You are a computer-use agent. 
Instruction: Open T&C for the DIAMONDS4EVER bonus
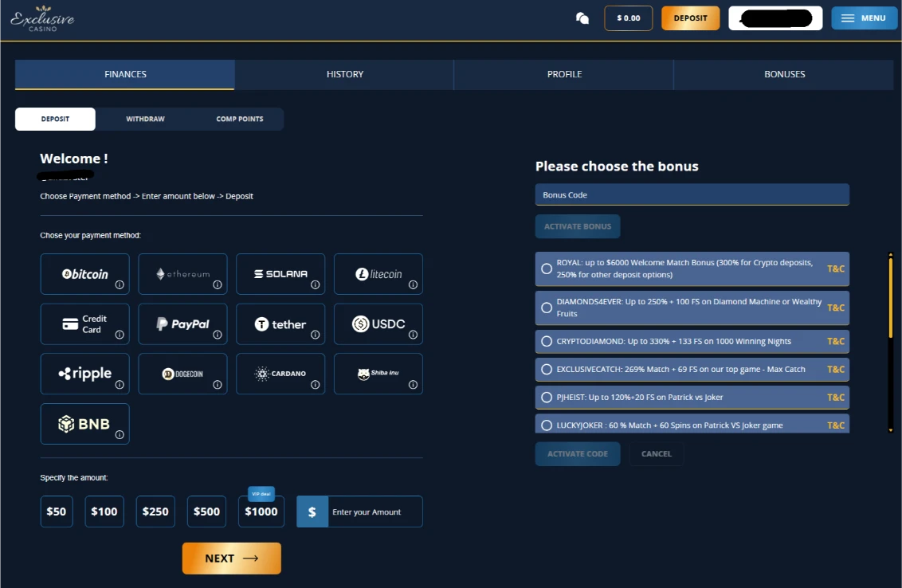coord(835,308)
